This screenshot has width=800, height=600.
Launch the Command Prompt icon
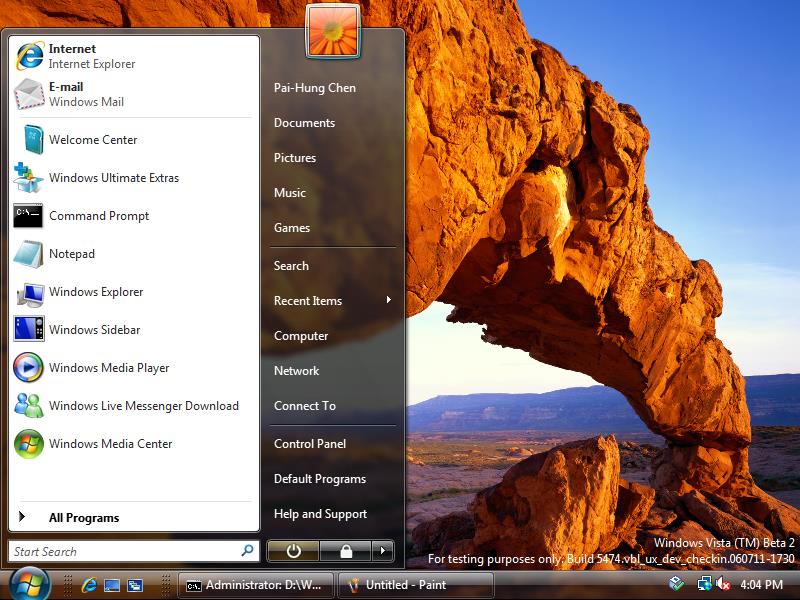click(28, 216)
